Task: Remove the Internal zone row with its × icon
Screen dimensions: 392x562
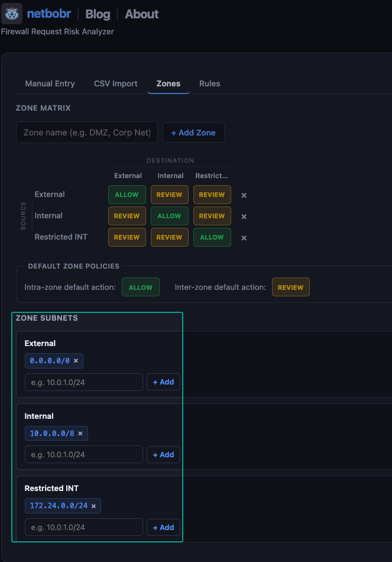Action: tap(244, 216)
